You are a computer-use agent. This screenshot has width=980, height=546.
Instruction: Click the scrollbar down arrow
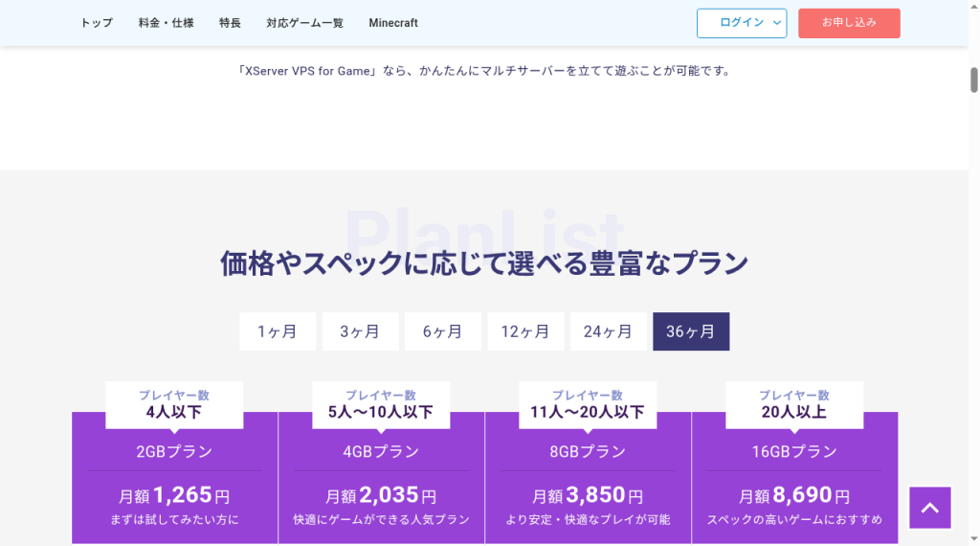click(973, 538)
